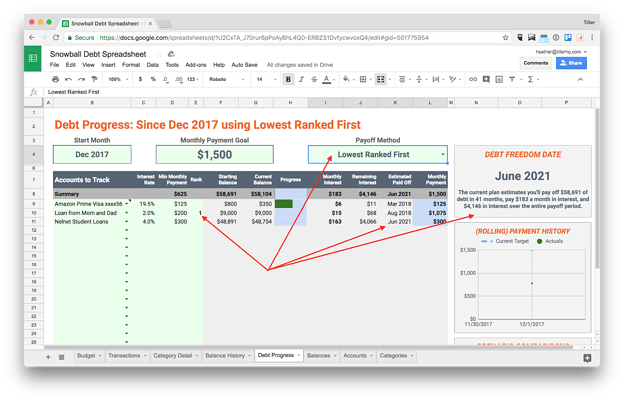Click the Comments button
The image size is (624, 401).
click(536, 63)
